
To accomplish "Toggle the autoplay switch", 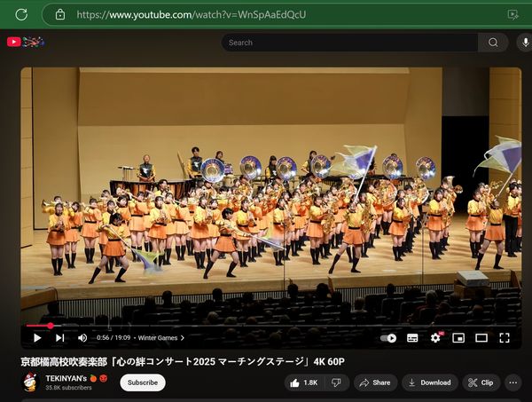I will click(x=388, y=338).
